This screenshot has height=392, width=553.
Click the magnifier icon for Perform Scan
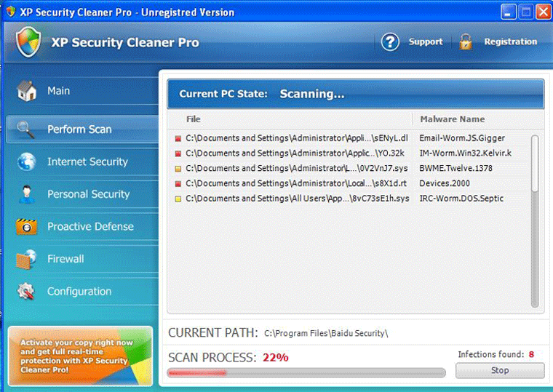click(25, 129)
